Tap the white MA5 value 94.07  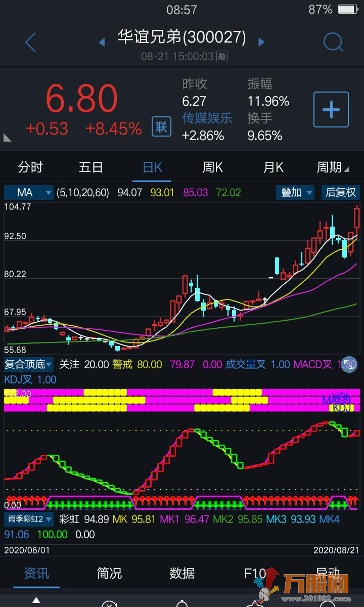[x=130, y=193]
